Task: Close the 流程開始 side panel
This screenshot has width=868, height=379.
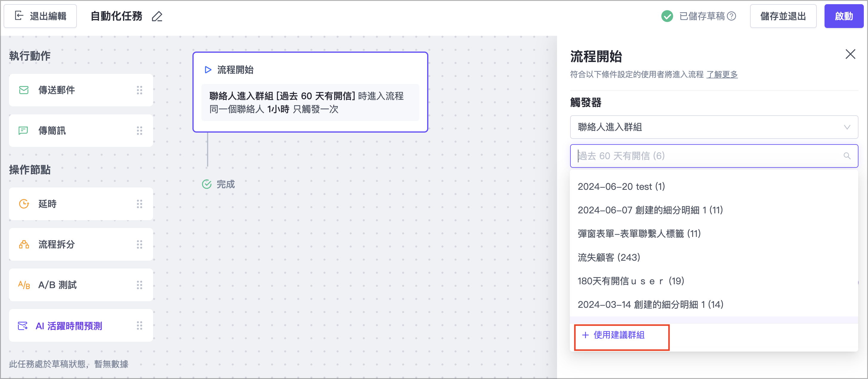Action: point(850,54)
